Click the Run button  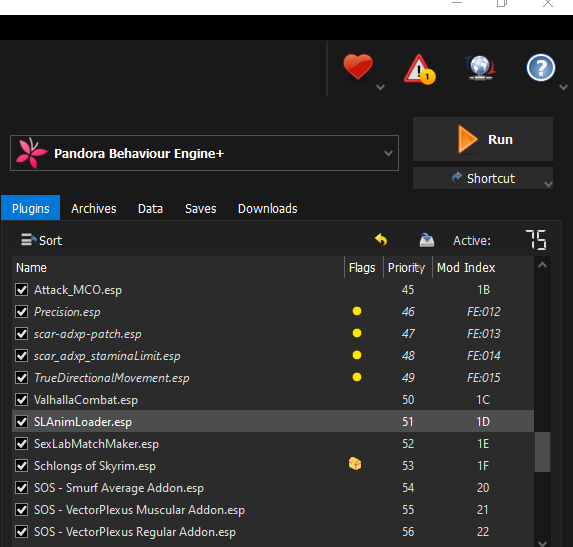pos(483,139)
